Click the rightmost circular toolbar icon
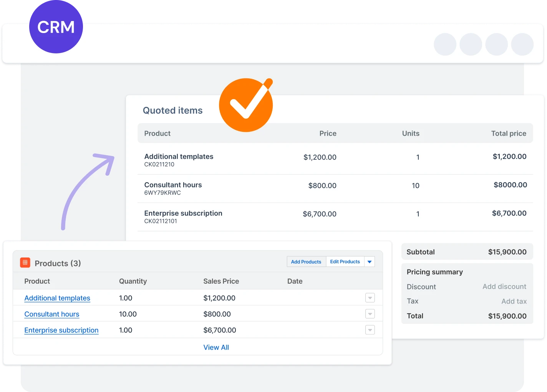 tap(522, 44)
